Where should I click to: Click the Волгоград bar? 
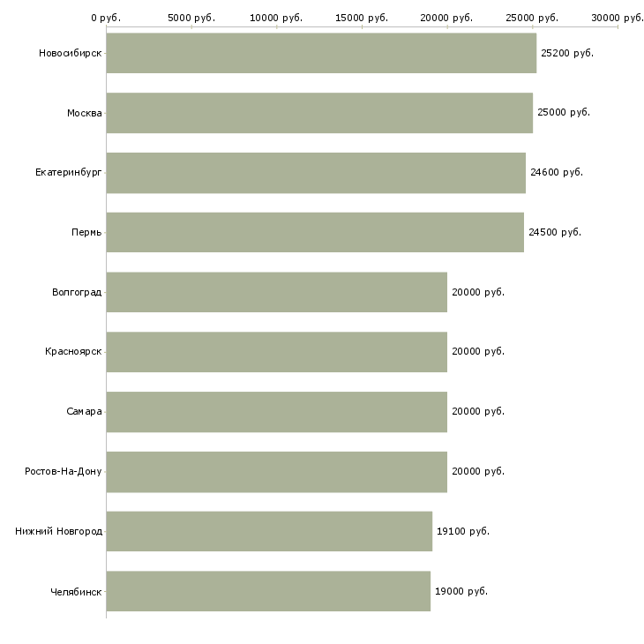pyautogui.click(x=276, y=292)
